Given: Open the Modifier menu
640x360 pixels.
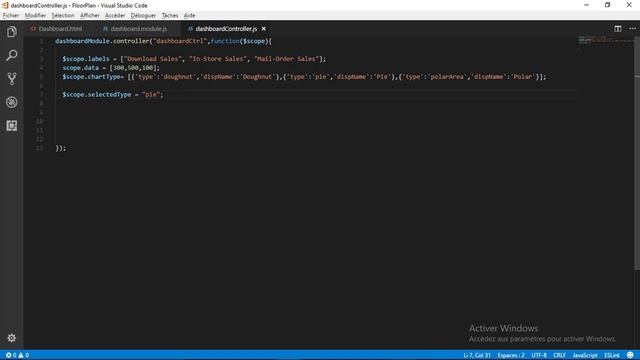Looking at the screenshot, I should 35,16.
